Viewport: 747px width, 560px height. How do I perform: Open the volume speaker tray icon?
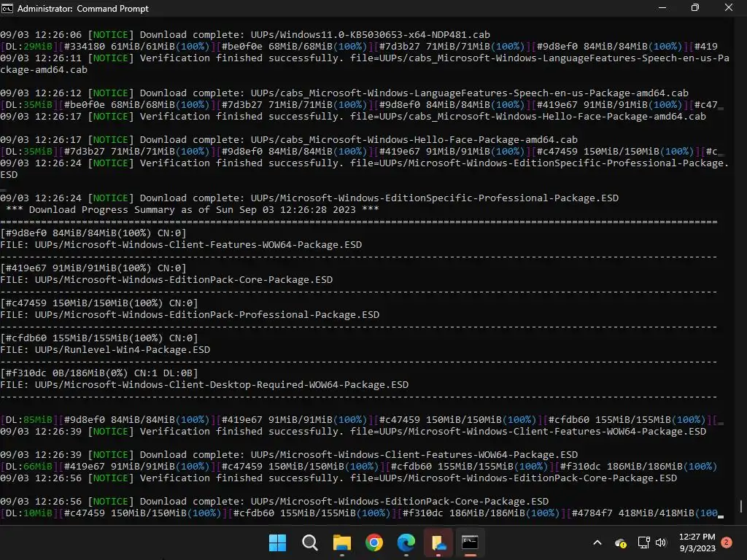[x=661, y=542]
